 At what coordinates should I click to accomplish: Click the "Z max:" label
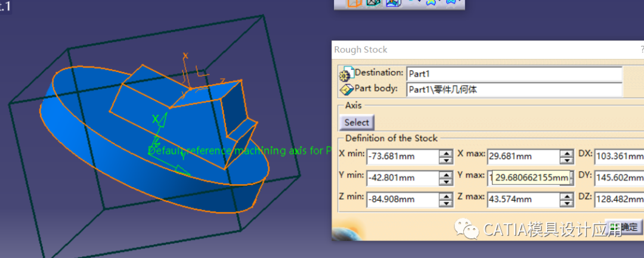[472, 197]
